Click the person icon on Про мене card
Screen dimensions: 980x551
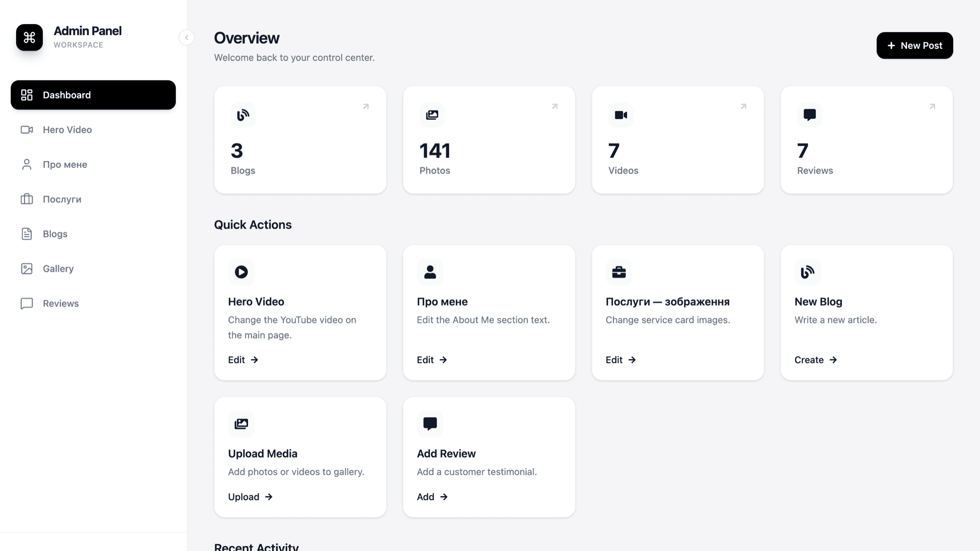pos(430,272)
